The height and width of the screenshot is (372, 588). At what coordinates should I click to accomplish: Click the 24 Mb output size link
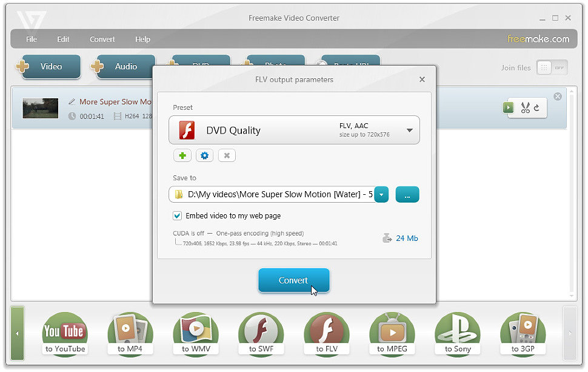coord(407,238)
